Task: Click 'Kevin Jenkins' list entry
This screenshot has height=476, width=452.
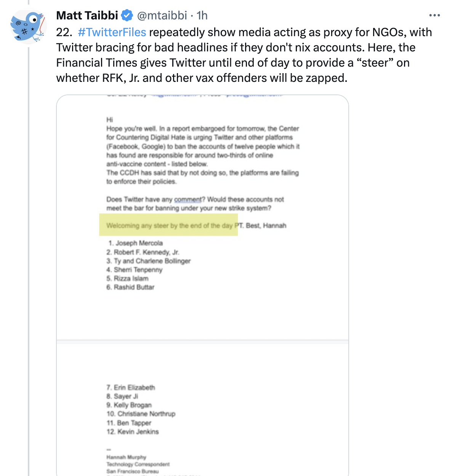Action: click(133, 431)
